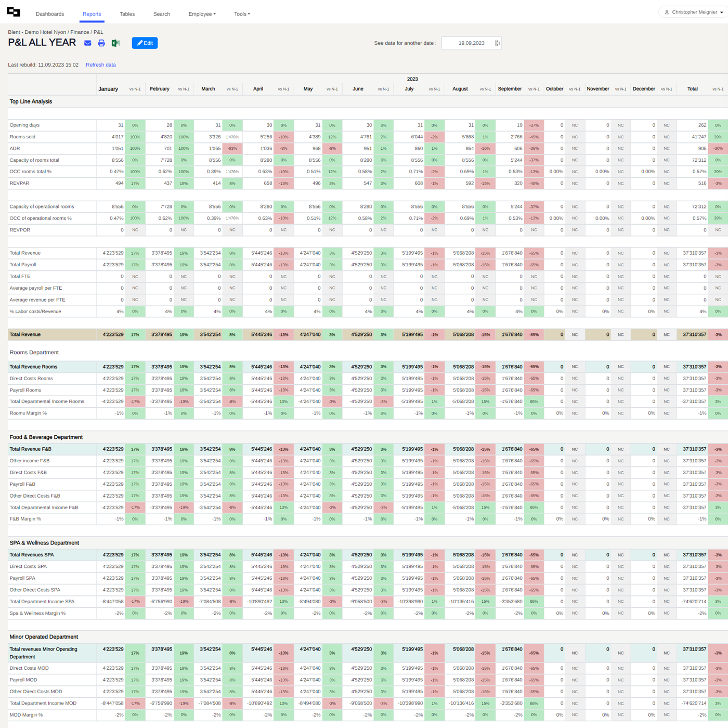The image size is (728, 728).
Task: Go to the Tables tab
Action: pos(127,14)
